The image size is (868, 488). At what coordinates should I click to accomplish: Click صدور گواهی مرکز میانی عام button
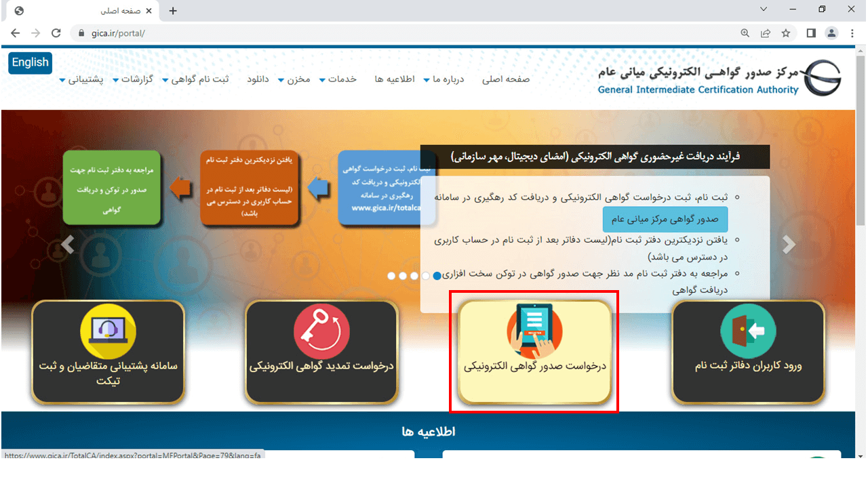665,220
